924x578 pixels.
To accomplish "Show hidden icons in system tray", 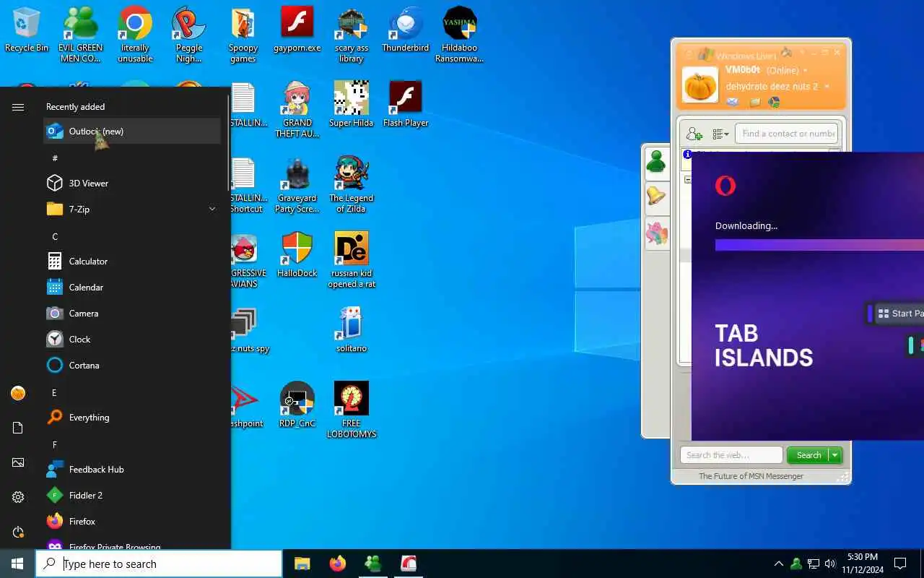I will click(778, 564).
